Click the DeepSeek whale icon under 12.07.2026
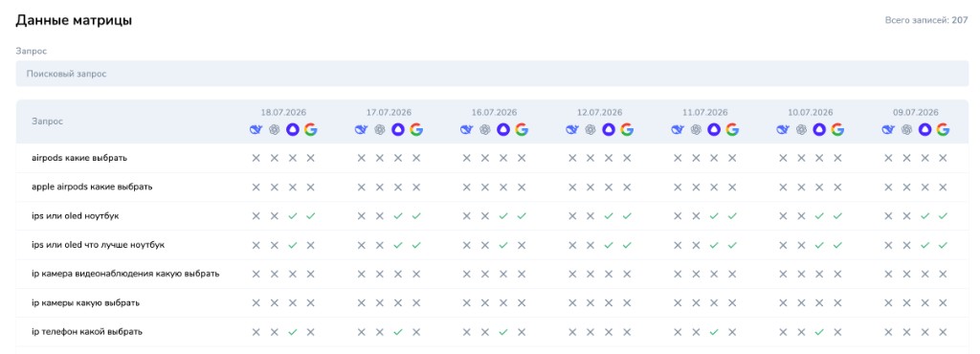 [x=572, y=130]
